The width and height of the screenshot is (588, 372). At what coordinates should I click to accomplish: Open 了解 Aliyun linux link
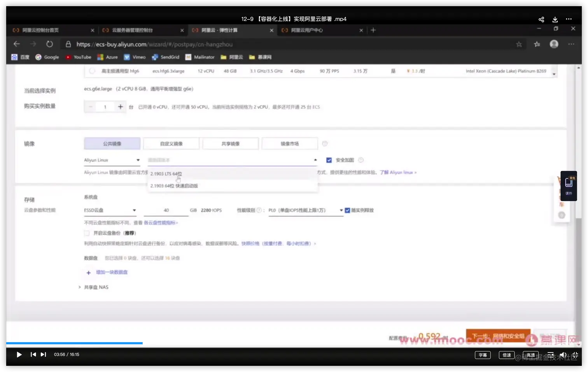pos(398,172)
